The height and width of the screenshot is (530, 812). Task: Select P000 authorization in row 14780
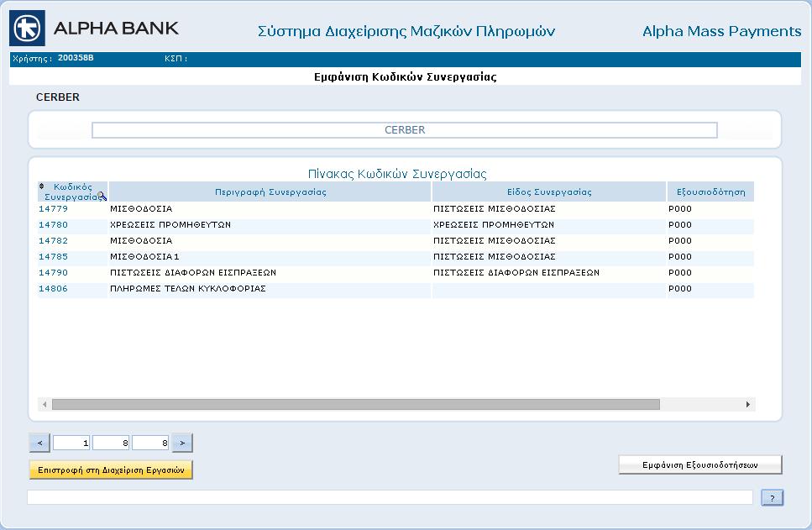click(x=710, y=225)
